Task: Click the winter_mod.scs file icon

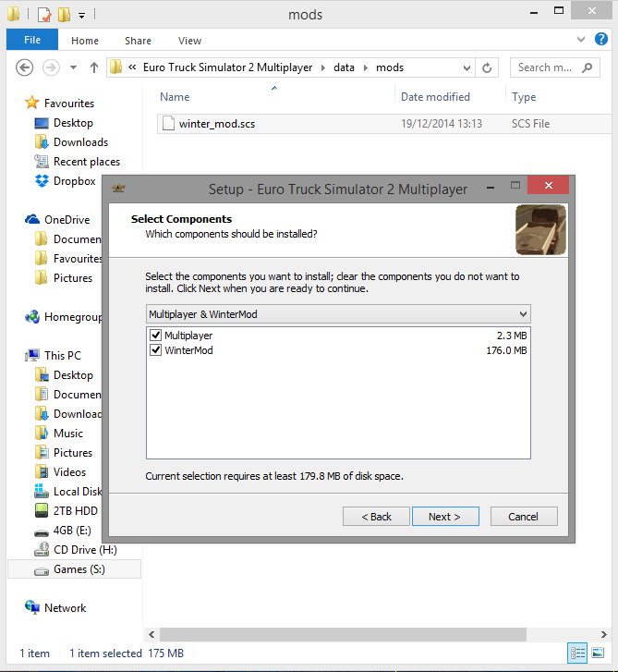Action: tap(168, 124)
